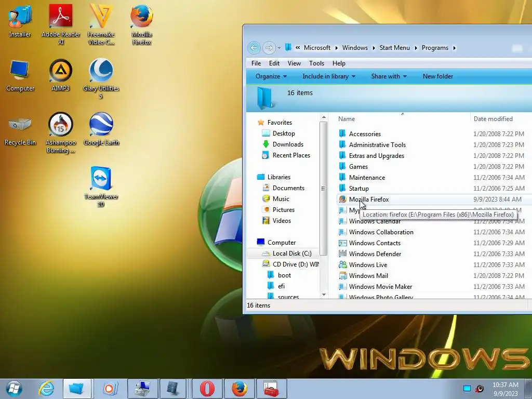Open Adobe Reader XI desktop icon
The image size is (532, 399).
pos(61,24)
